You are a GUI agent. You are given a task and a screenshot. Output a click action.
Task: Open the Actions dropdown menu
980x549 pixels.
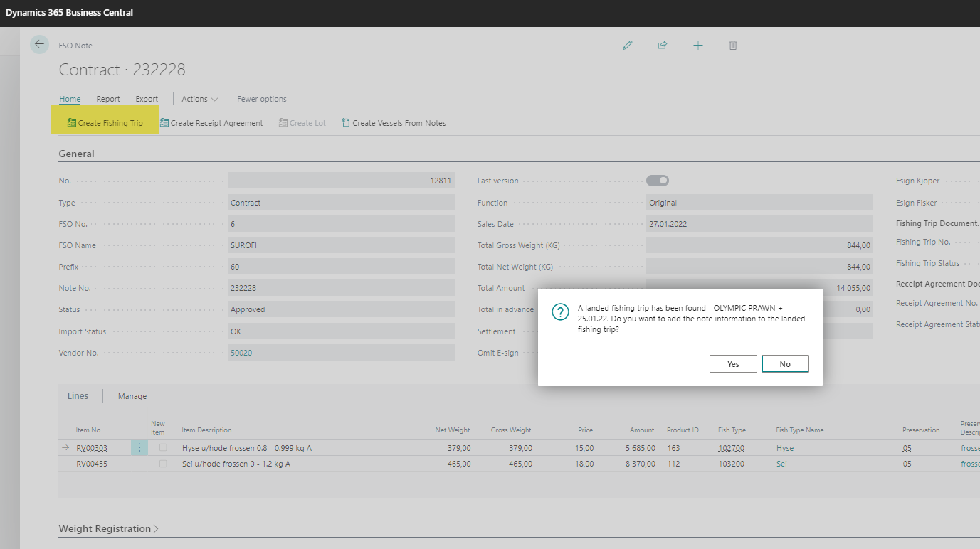tap(199, 99)
